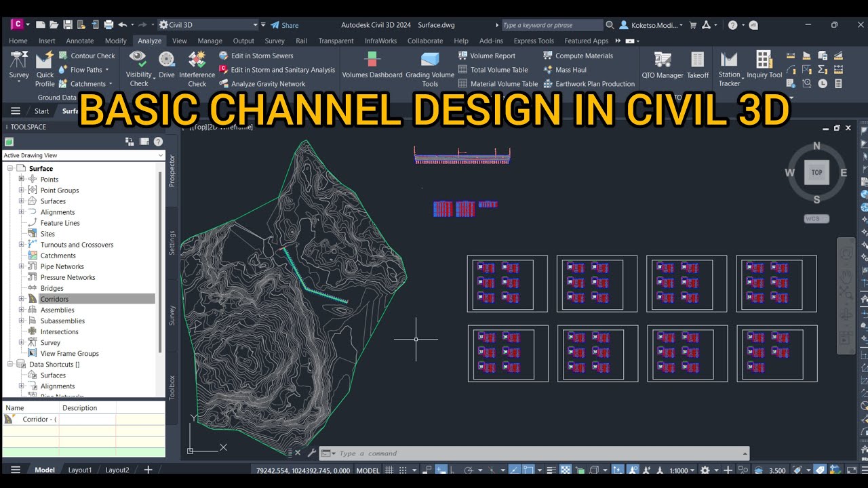Click the Plot printer icon
Screen dimensions: 868x488
click(108, 24)
